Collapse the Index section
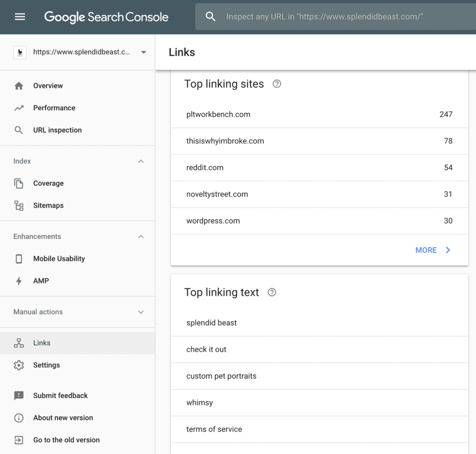 (141, 161)
